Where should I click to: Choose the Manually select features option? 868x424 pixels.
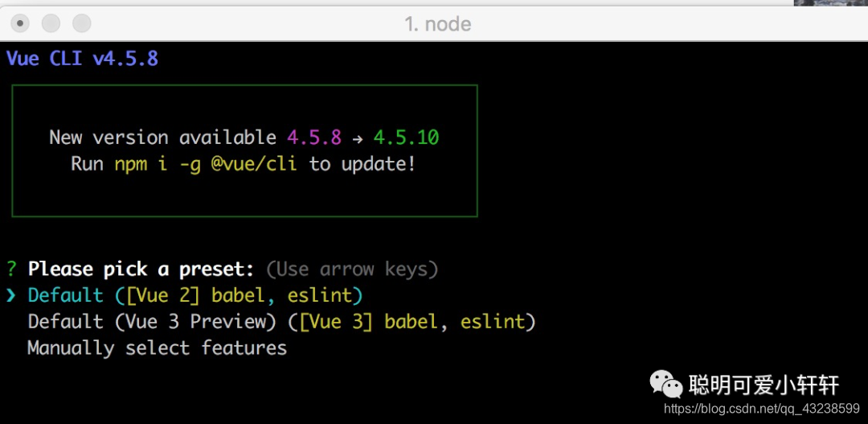(158, 348)
